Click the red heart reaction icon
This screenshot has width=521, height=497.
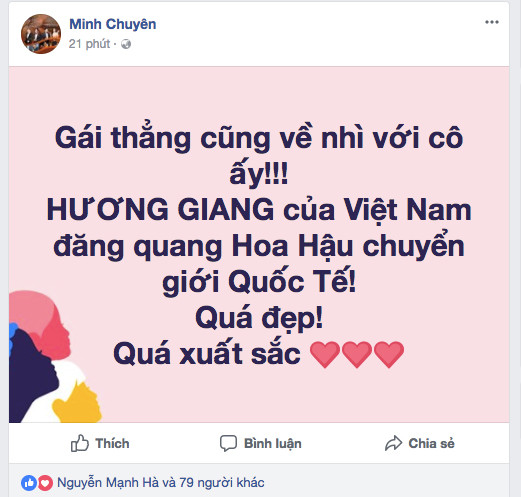click(x=45, y=483)
